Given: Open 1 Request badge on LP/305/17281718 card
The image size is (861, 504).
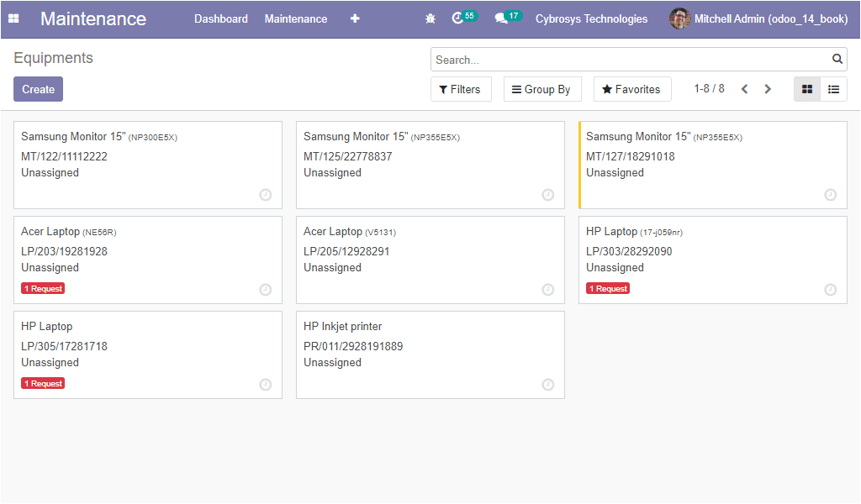Looking at the screenshot, I should [x=43, y=383].
